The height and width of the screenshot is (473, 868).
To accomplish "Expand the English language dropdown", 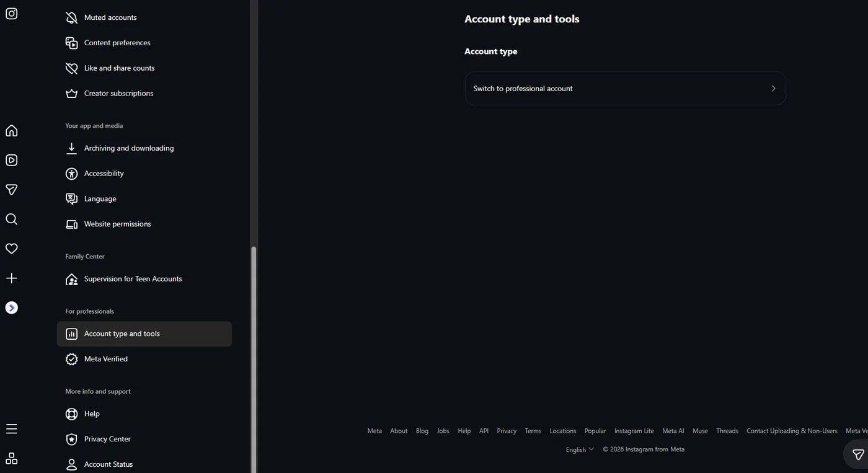I will tap(580, 449).
